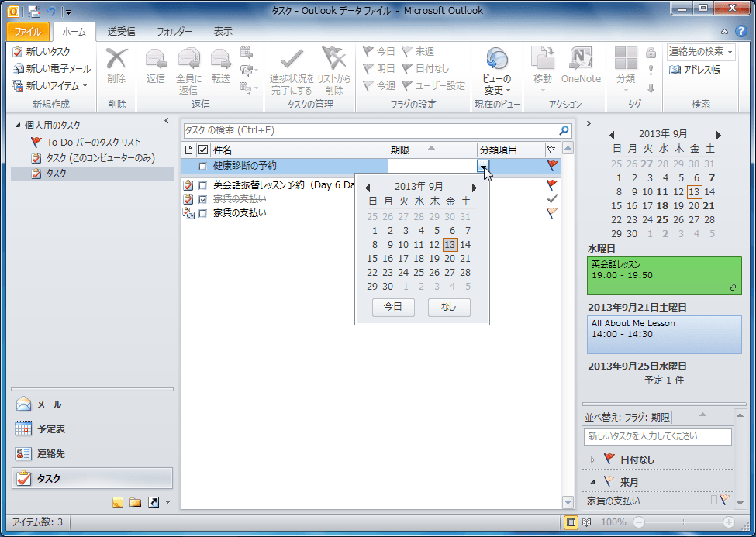The width and height of the screenshot is (756, 537).
Task: Switch to the ホーム tab
Action: click(x=74, y=32)
